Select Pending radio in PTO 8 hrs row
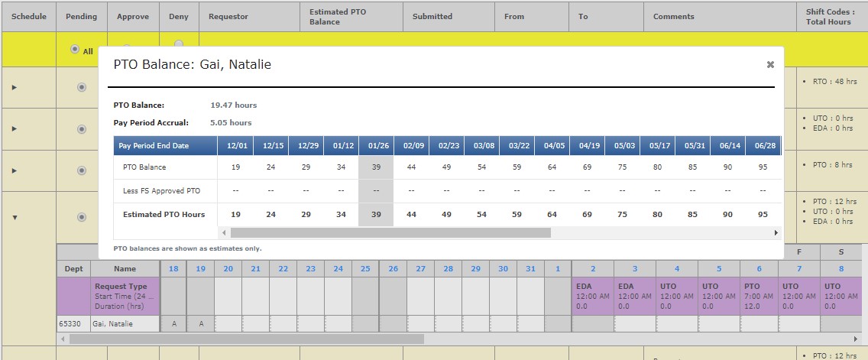 click(x=82, y=170)
